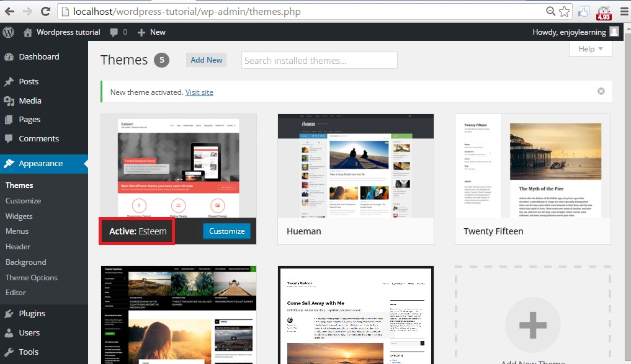The height and width of the screenshot is (364, 631).
Task: Click the Comments speech bubble icon in sidebar
Action: [x=9, y=139]
